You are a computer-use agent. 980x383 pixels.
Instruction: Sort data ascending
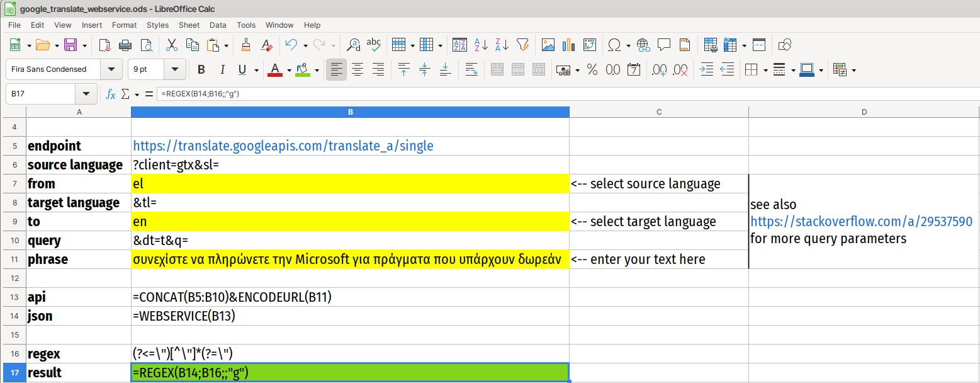[x=482, y=45]
